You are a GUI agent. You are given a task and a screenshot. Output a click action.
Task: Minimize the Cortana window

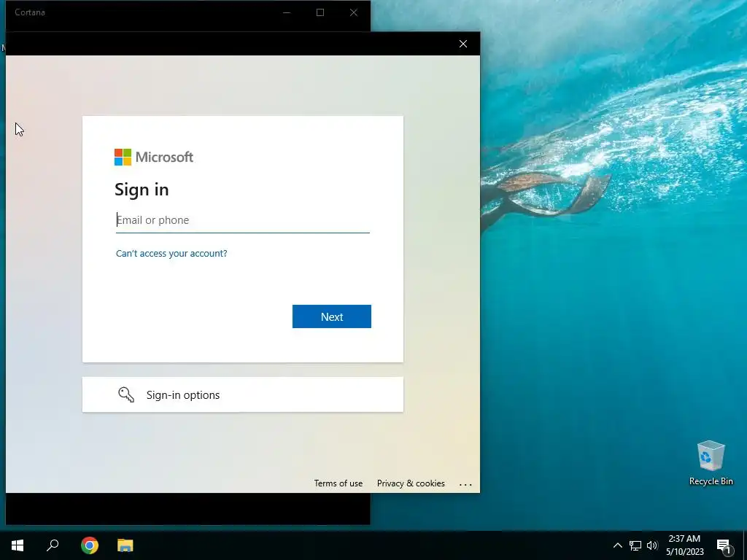287,12
